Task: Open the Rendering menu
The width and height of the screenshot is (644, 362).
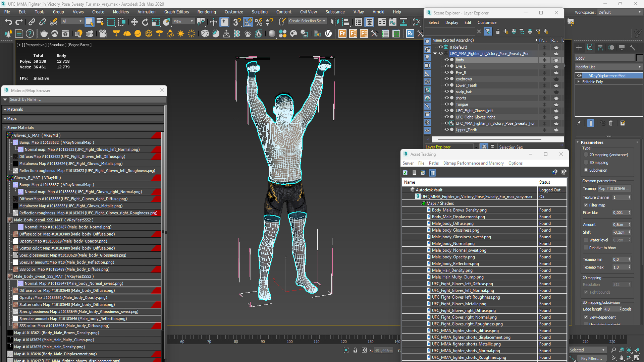Action: (x=206, y=12)
